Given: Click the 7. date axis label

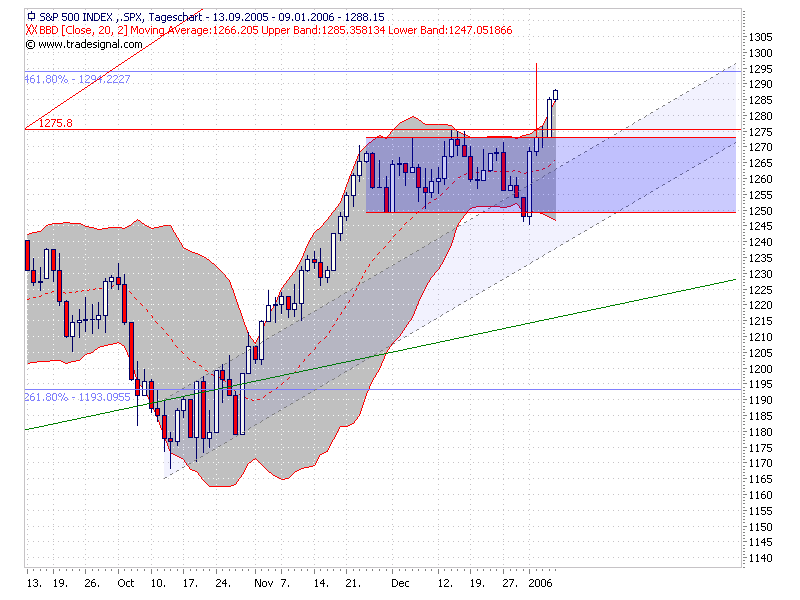Looking at the screenshot, I should 285,583.
